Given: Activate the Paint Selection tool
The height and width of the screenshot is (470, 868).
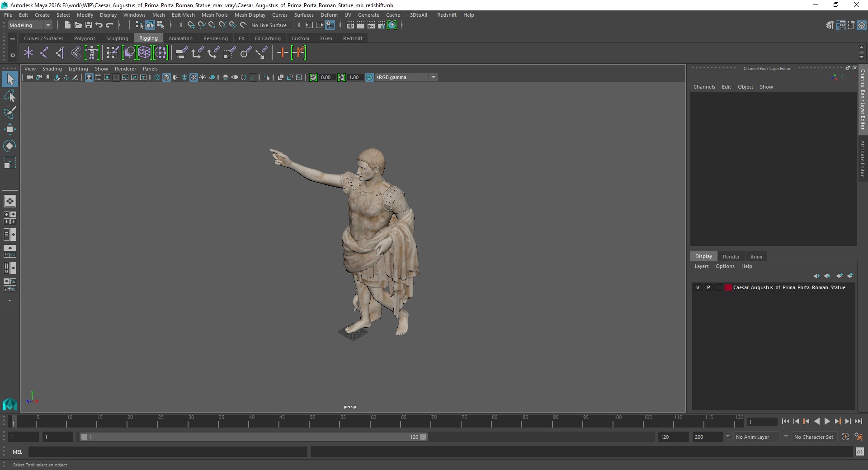Looking at the screenshot, I should (x=10, y=113).
